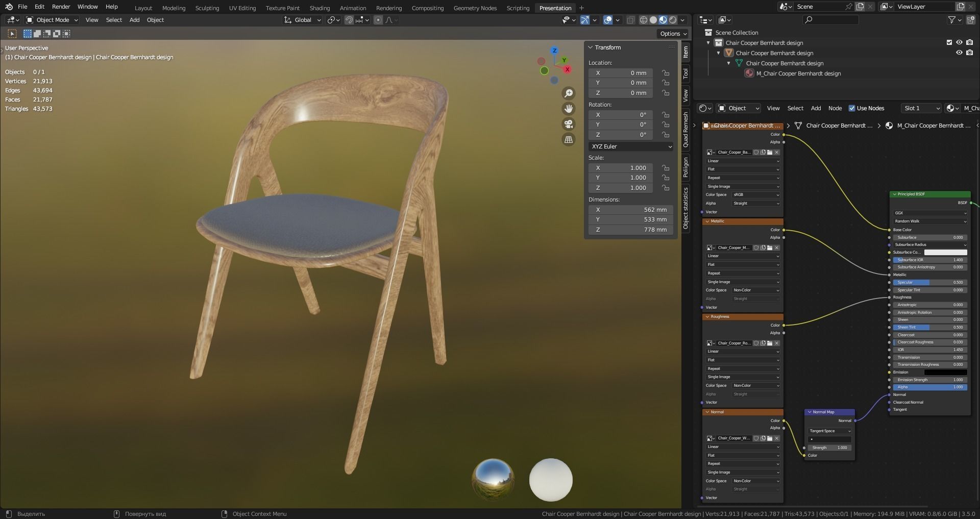Click the Tweak select tool icon
The width and height of the screenshot is (980, 519).
[12, 34]
